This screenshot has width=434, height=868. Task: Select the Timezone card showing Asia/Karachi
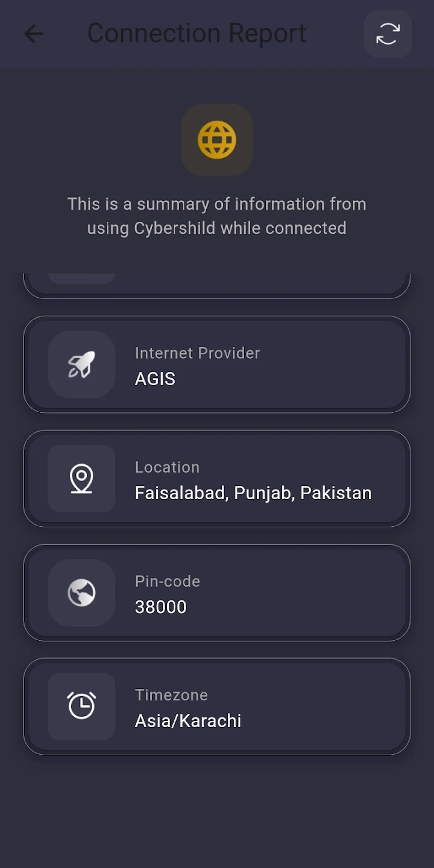[x=217, y=706]
